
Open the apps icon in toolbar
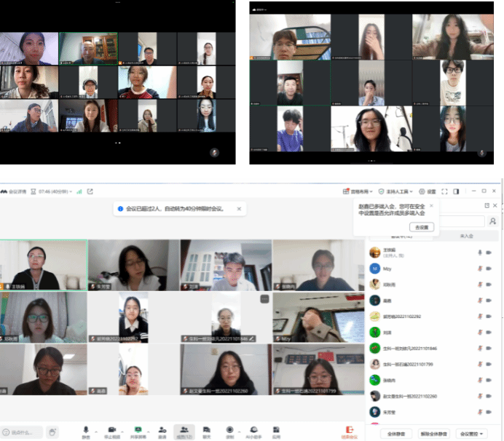coord(276,430)
